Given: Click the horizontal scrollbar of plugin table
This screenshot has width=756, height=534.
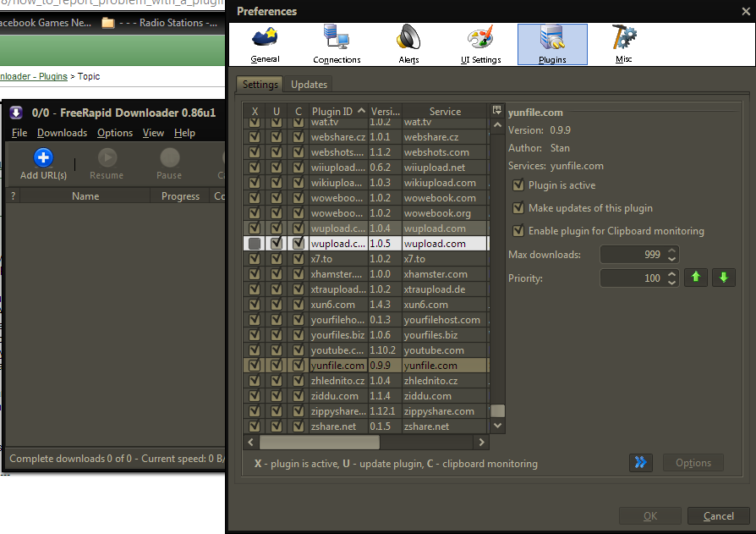Looking at the screenshot, I should 319,443.
